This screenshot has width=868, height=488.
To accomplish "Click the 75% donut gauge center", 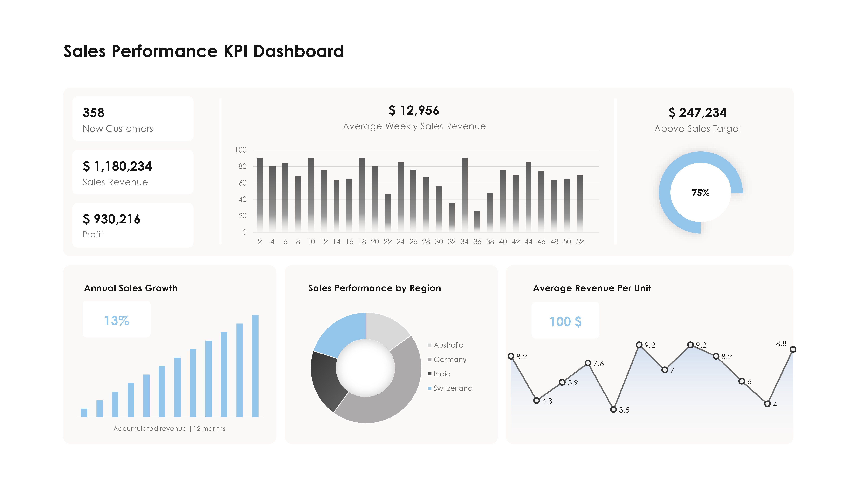I will click(x=701, y=193).
